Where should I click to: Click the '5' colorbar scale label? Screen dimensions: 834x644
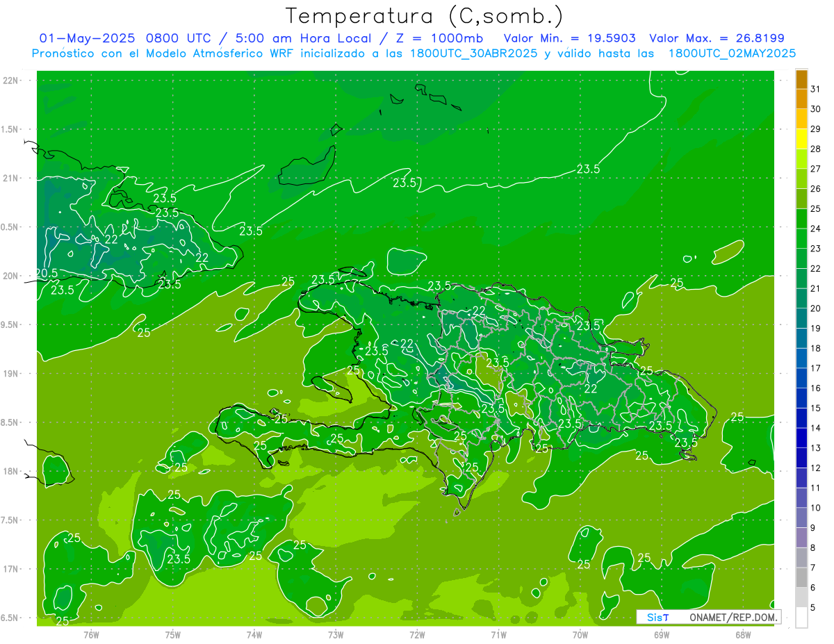pos(813,608)
